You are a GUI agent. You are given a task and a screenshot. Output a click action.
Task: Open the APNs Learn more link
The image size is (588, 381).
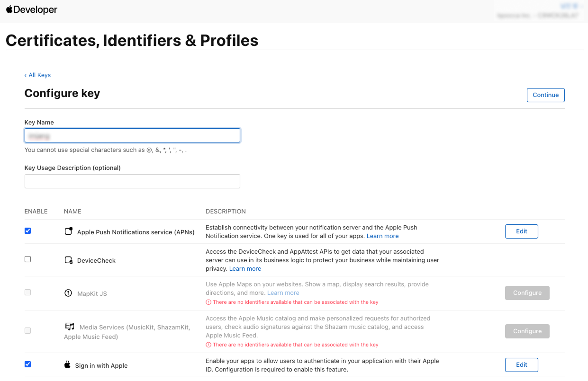[x=382, y=236]
